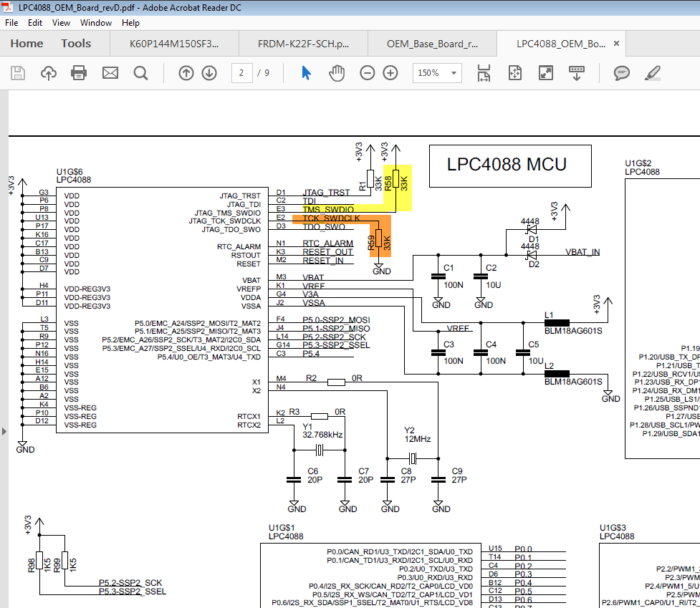
Task: Go to next page arrow
Action: (209, 73)
